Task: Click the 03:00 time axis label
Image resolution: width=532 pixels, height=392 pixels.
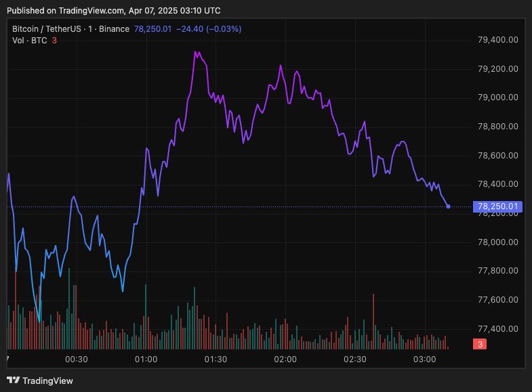Action: pos(424,359)
